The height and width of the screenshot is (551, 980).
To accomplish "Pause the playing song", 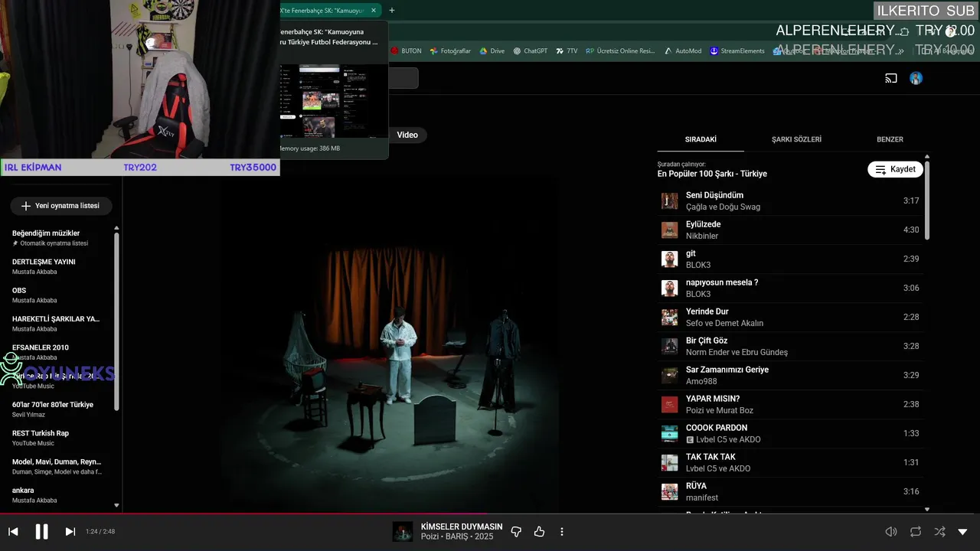I will [41, 531].
